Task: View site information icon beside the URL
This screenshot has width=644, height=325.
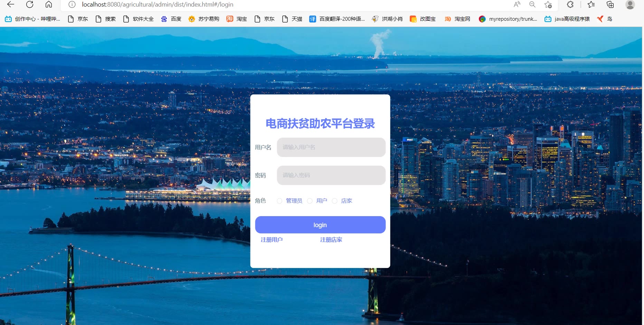Action: (72, 4)
